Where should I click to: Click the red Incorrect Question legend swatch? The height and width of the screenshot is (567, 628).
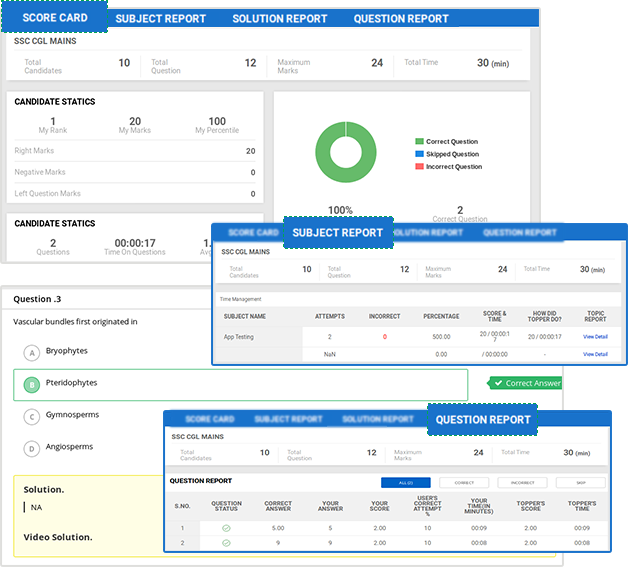(x=419, y=166)
